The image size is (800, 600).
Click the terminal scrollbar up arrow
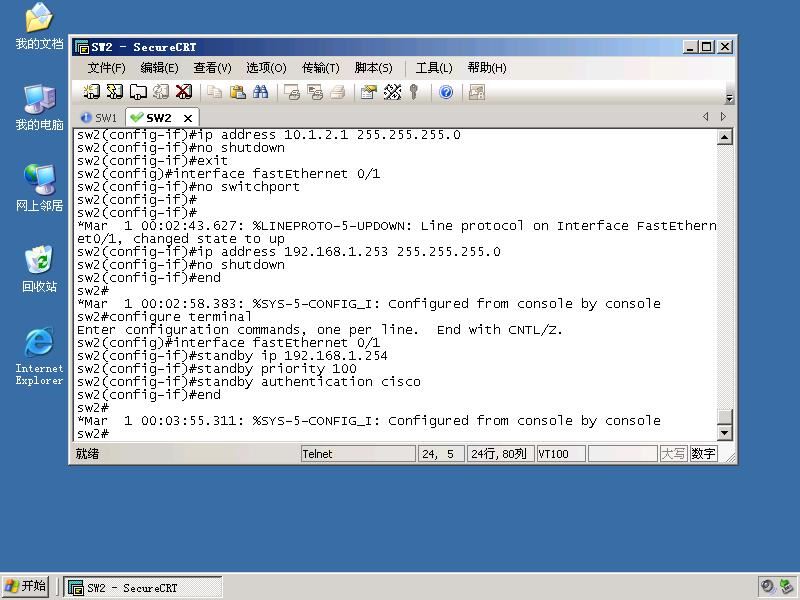pos(725,137)
